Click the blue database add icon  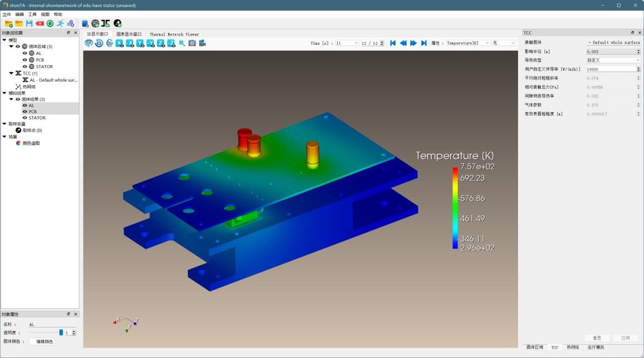coord(85,23)
